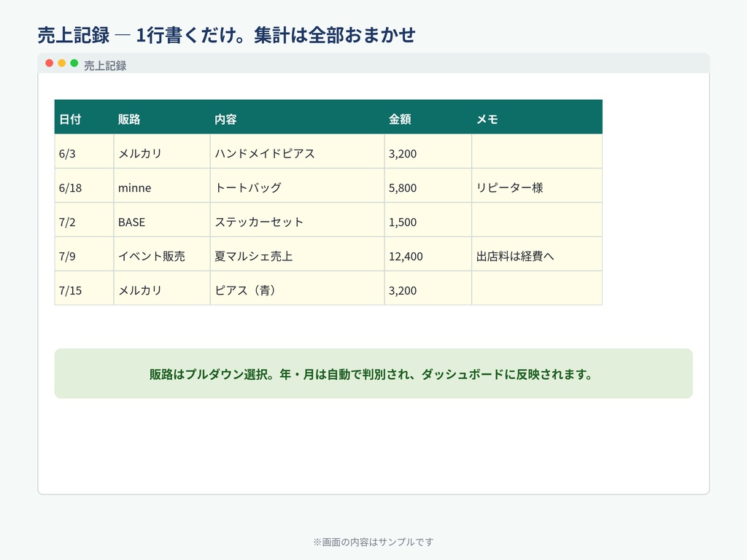Select the amount 3,200 in 6/3 row
747x560 pixels.
pyautogui.click(x=427, y=152)
